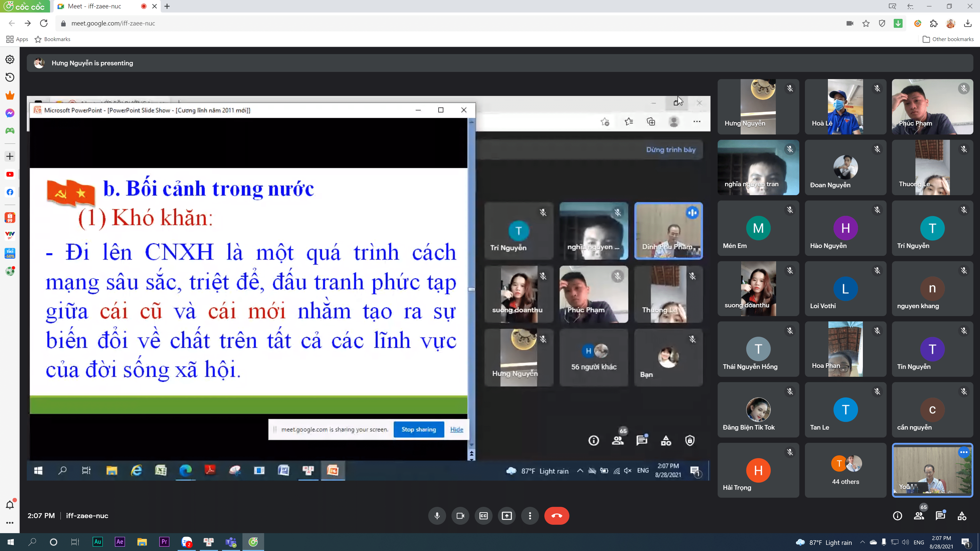Open the Activities shapes icon
980x551 pixels.
pos(962,516)
